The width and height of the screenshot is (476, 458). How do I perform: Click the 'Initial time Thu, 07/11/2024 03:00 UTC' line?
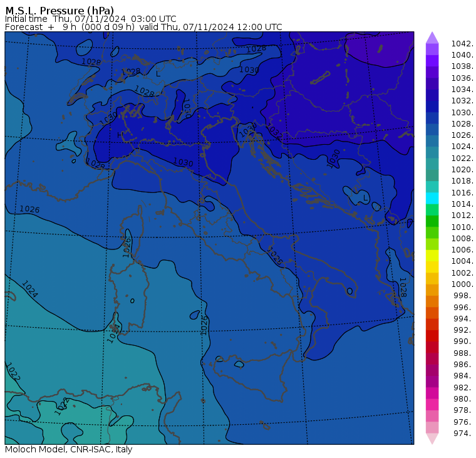click(x=90, y=19)
